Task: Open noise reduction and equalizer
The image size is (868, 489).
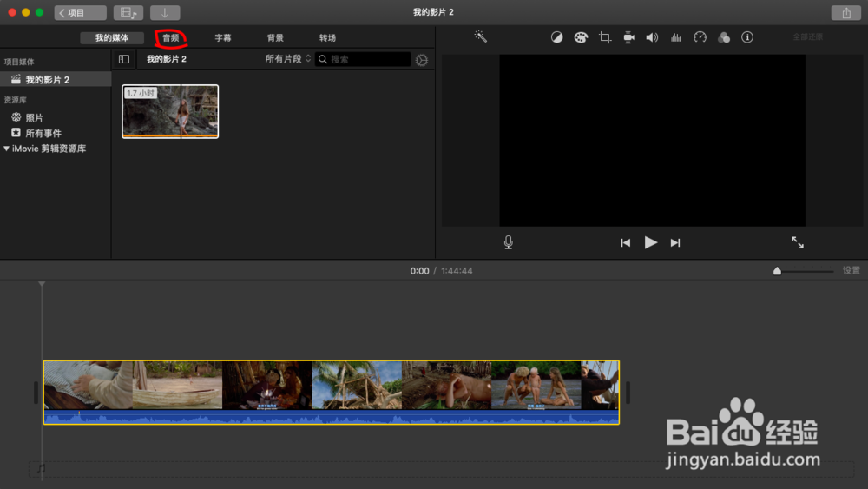Action: click(676, 37)
